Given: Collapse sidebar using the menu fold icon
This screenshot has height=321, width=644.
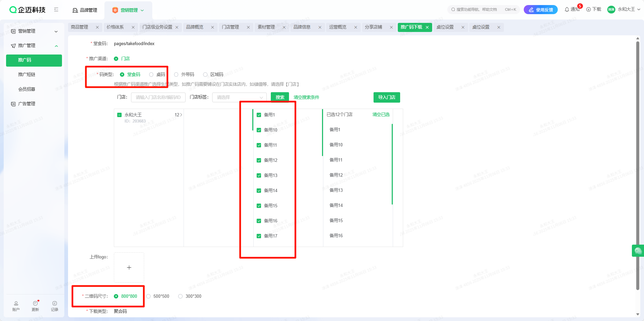Looking at the screenshot, I should (x=56, y=10).
